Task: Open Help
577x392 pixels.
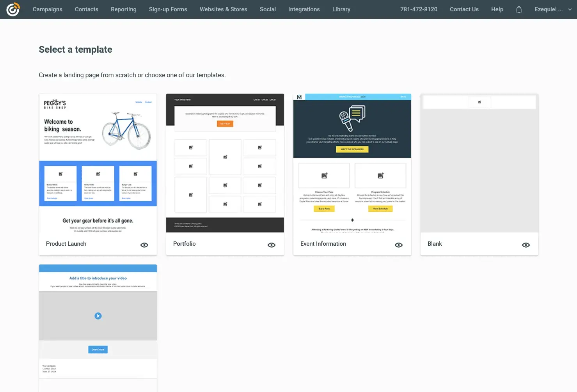Action: pos(497,9)
